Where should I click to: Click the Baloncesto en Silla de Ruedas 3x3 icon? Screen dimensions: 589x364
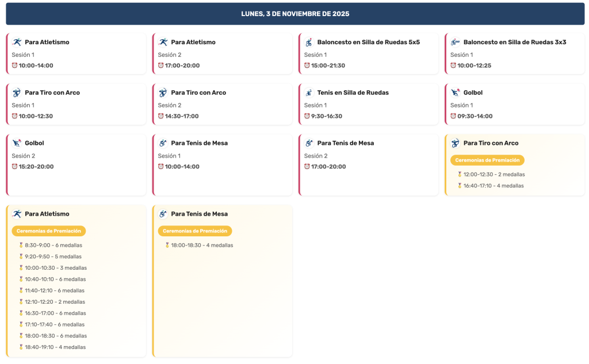point(455,42)
